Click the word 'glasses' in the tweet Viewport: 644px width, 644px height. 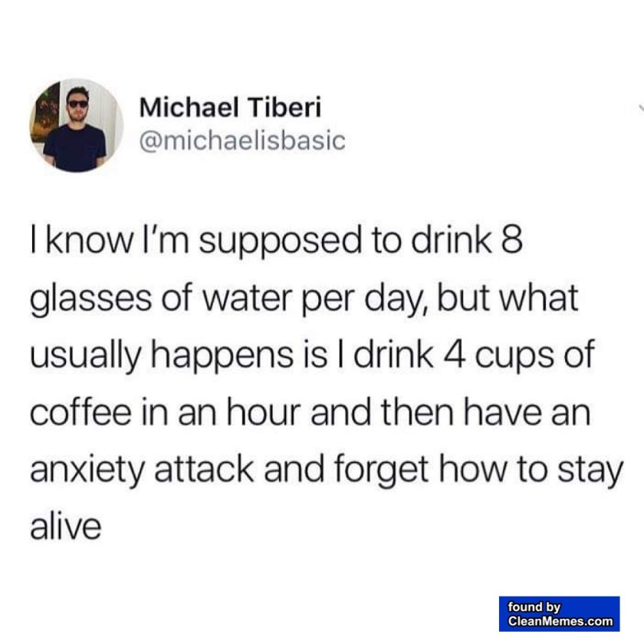click(90, 300)
